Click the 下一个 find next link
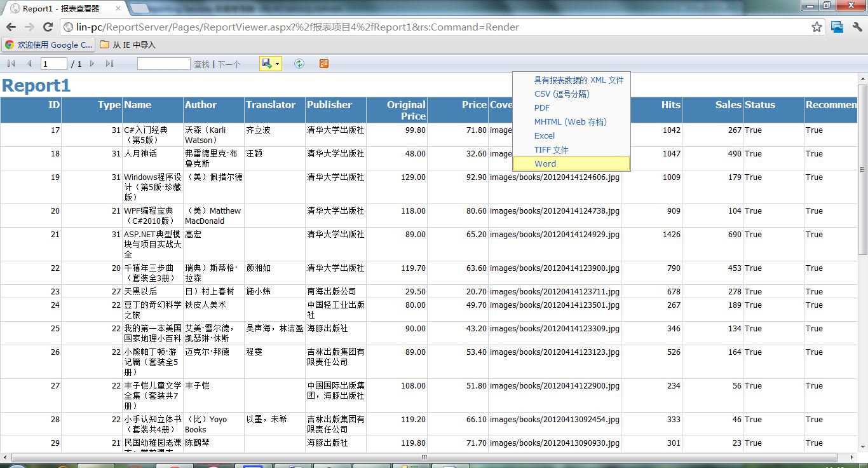 click(229, 64)
